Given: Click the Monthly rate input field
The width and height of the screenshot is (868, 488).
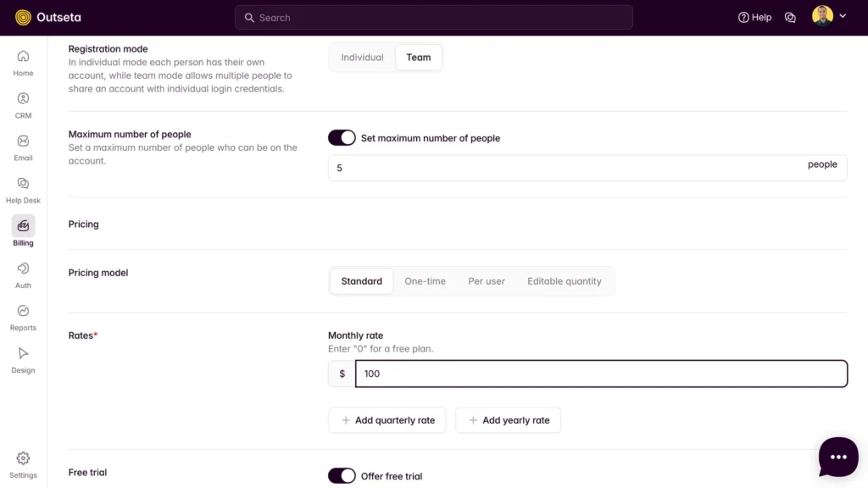Looking at the screenshot, I should click(x=600, y=374).
